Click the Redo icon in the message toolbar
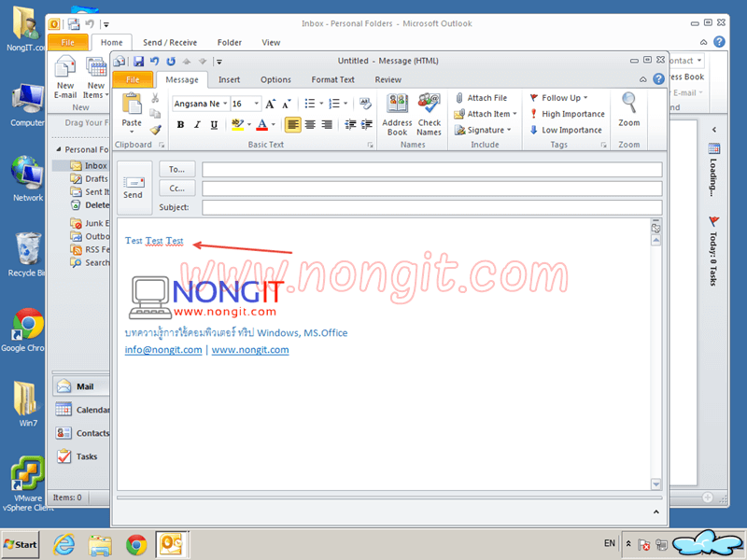The height and width of the screenshot is (560, 747). click(x=171, y=61)
